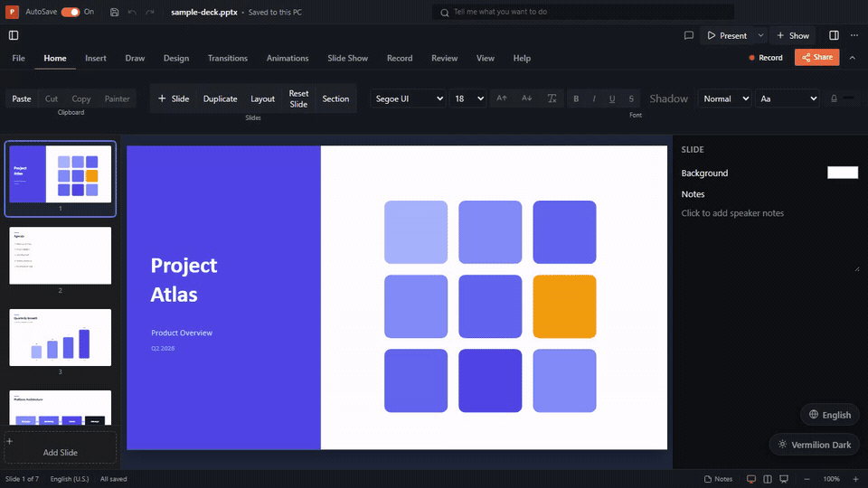
Task: Open the Aa text case dropdown
Action: coord(788,99)
